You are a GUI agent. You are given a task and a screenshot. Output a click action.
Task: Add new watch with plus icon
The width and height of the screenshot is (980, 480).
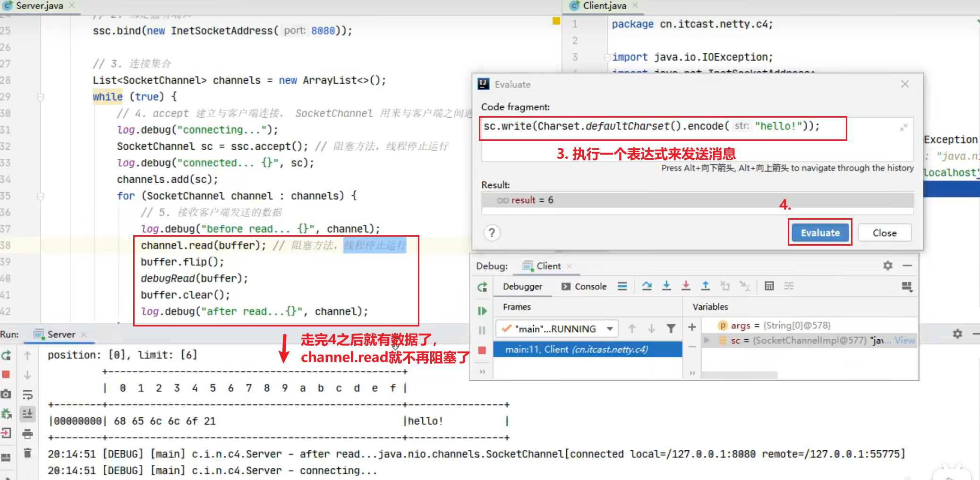[x=692, y=327]
